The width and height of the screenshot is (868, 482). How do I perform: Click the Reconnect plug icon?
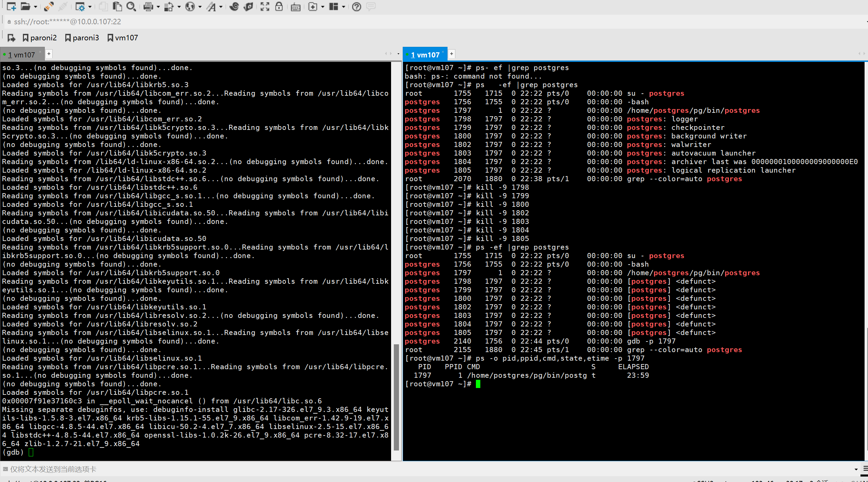49,6
